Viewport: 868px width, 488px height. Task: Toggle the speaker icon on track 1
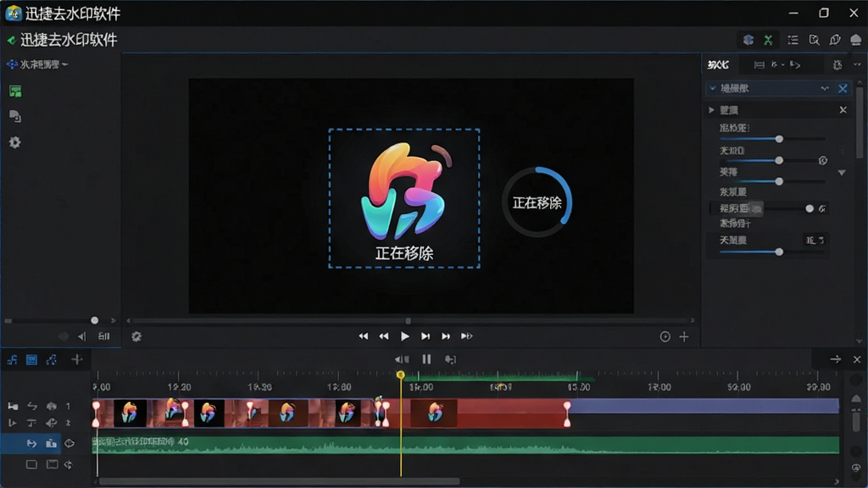click(52, 406)
